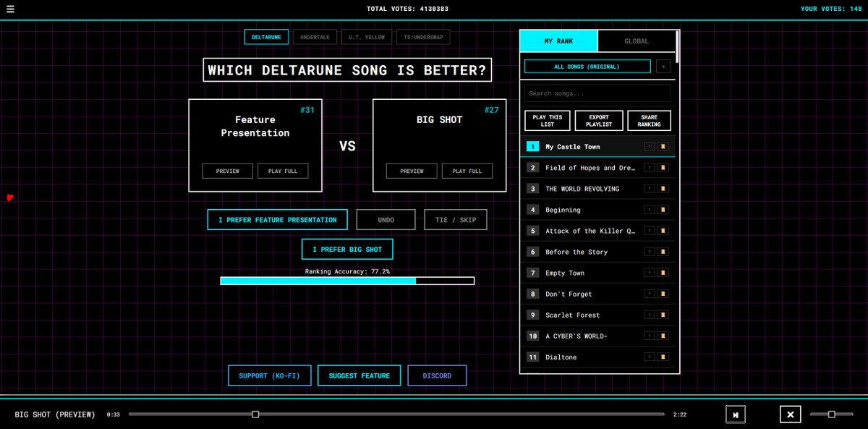Screen dimensions: 868x429
Task: Click up arrow on Don't Forget row
Action: [x=650, y=294]
